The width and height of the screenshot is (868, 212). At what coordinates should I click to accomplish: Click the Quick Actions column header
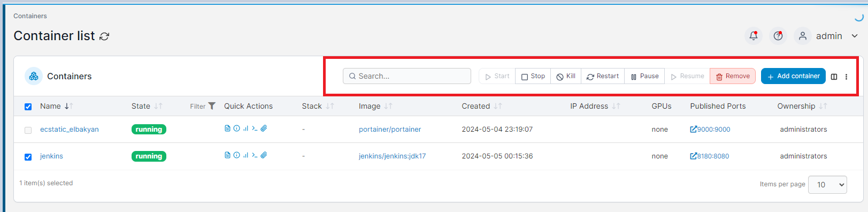click(248, 106)
